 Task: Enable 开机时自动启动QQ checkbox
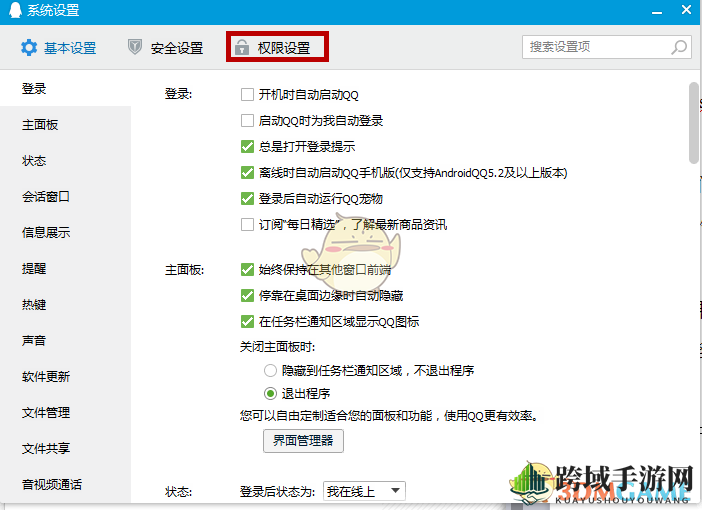click(247, 94)
